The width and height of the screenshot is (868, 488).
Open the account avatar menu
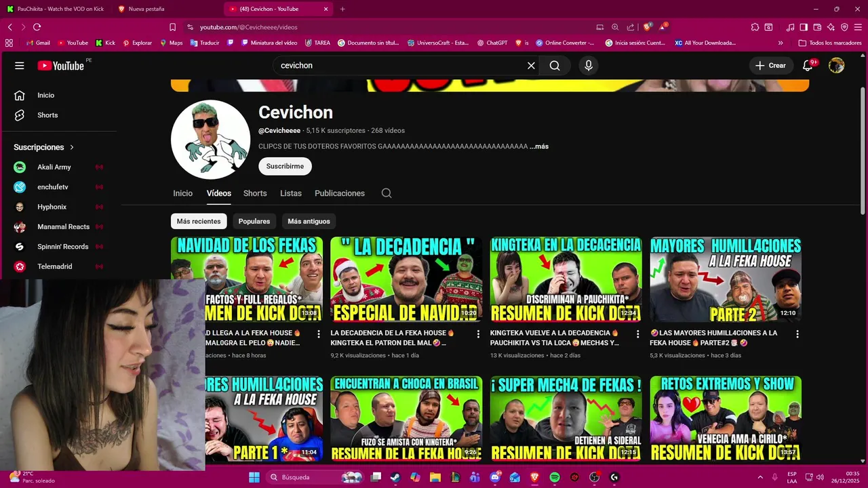click(x=837, y=66)
